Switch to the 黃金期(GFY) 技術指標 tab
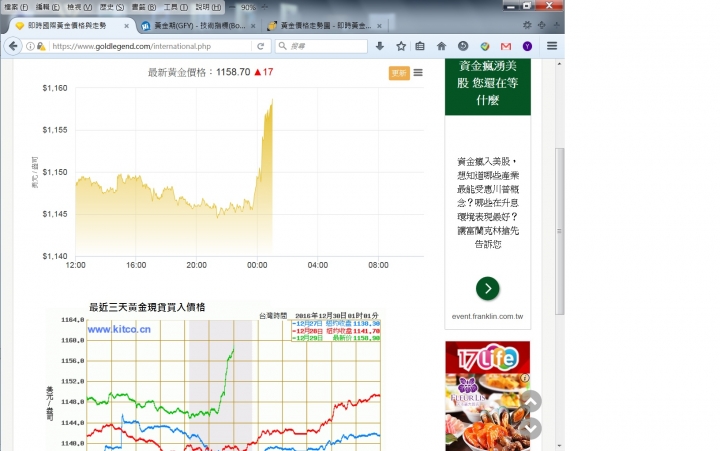Image resolution: width=720 pixels, height=451 pixels. click(197, 26)
